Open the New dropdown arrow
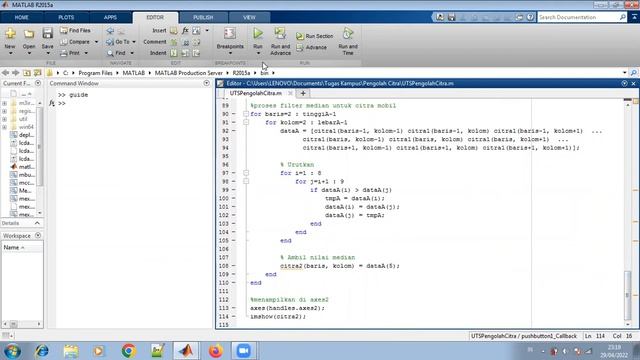Image resolution: width=640 pixels, height=360 pixels. [x=10, y=53]
